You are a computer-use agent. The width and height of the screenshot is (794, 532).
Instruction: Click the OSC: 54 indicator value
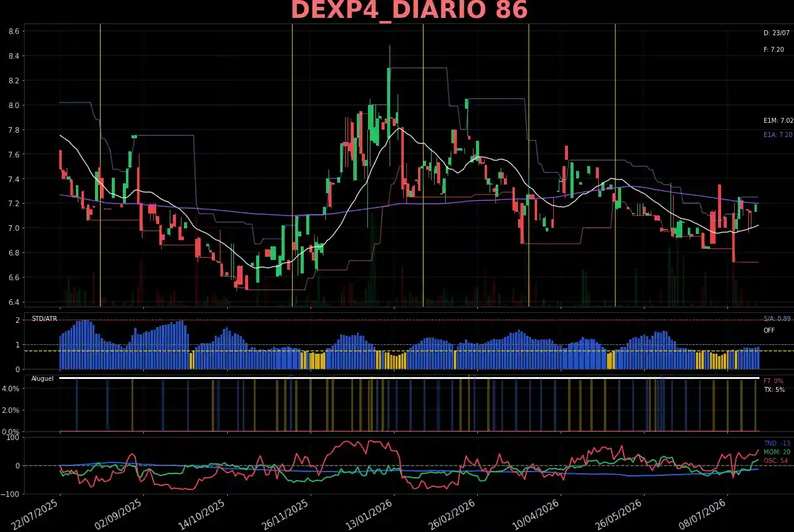(776, 461)
